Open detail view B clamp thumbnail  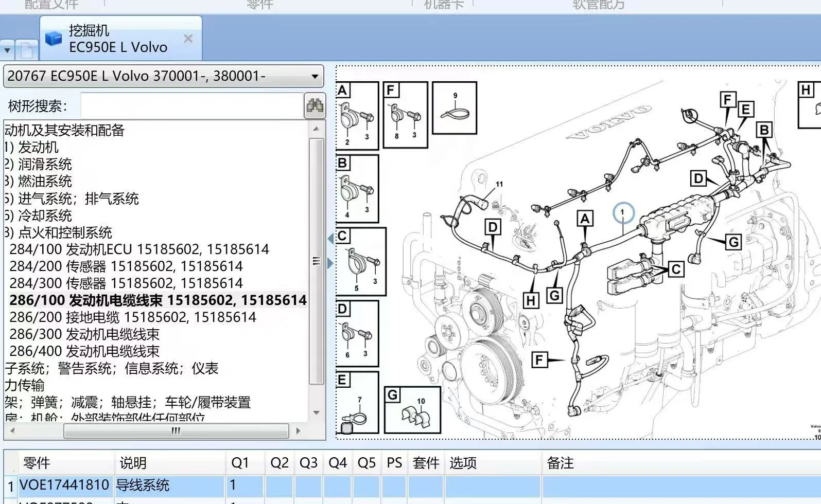[357, 189]
